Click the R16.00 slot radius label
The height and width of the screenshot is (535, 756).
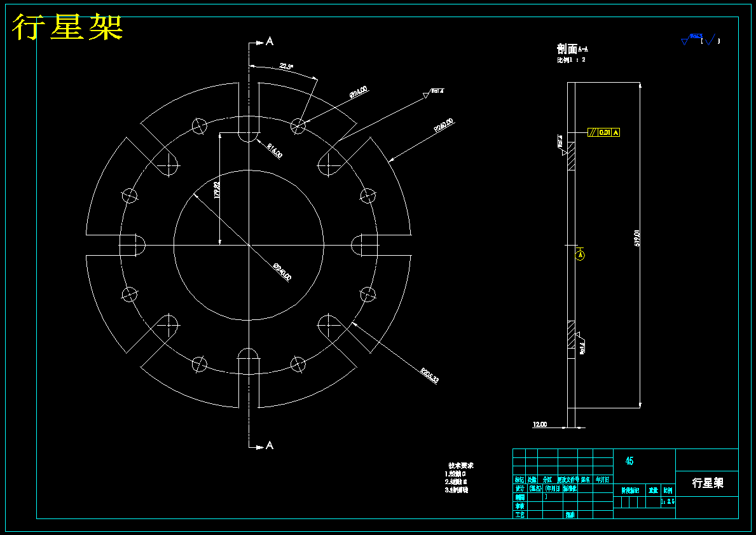pyautogui.click(x=275, y=151)
